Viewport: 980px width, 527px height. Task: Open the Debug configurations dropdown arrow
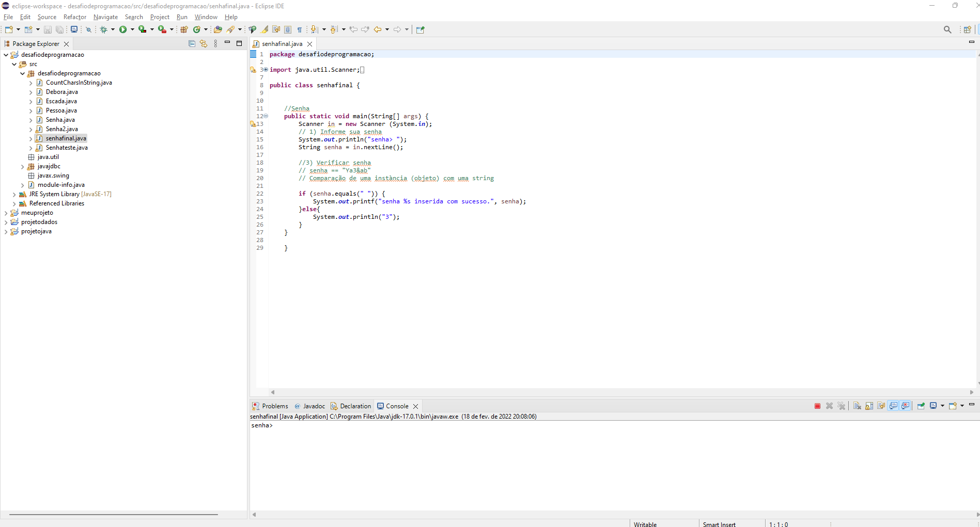coord(113,29)
